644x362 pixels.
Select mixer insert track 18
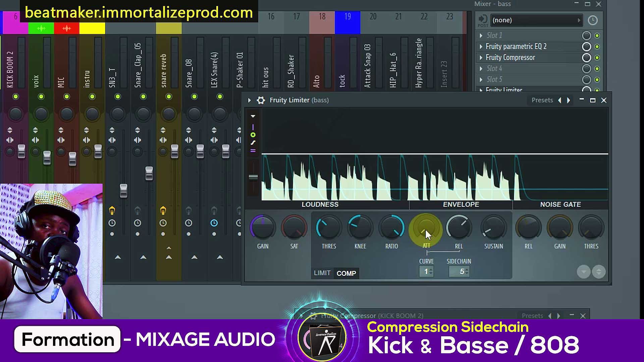click(322, 22)
